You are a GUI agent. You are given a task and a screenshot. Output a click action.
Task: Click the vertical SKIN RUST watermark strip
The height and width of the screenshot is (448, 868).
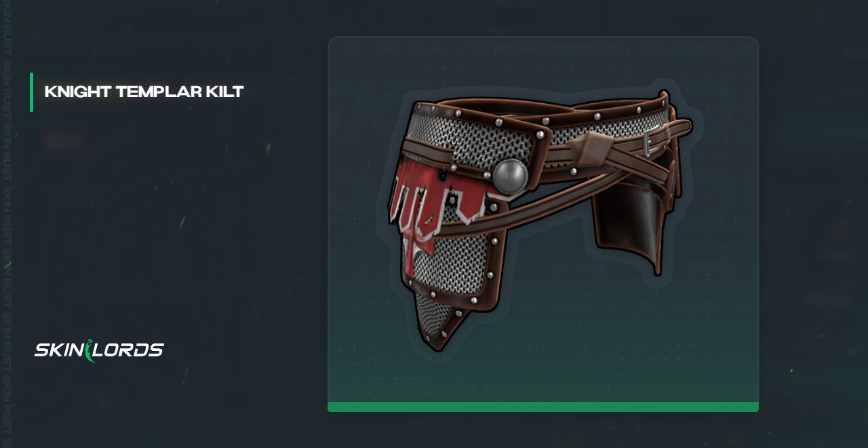[x=7, y=224]
